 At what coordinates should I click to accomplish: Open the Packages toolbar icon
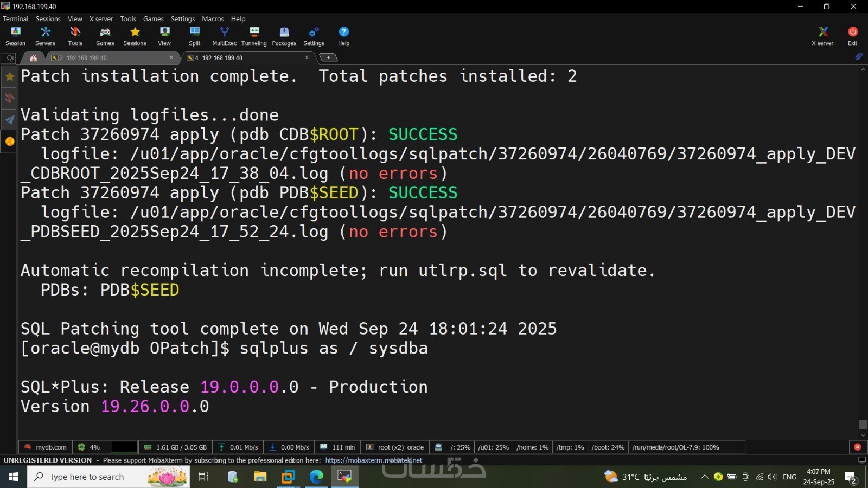pos(284,36)
